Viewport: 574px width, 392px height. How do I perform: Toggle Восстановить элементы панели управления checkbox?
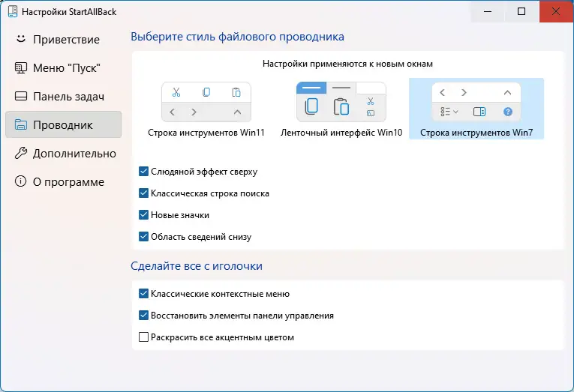coord(143,316)
